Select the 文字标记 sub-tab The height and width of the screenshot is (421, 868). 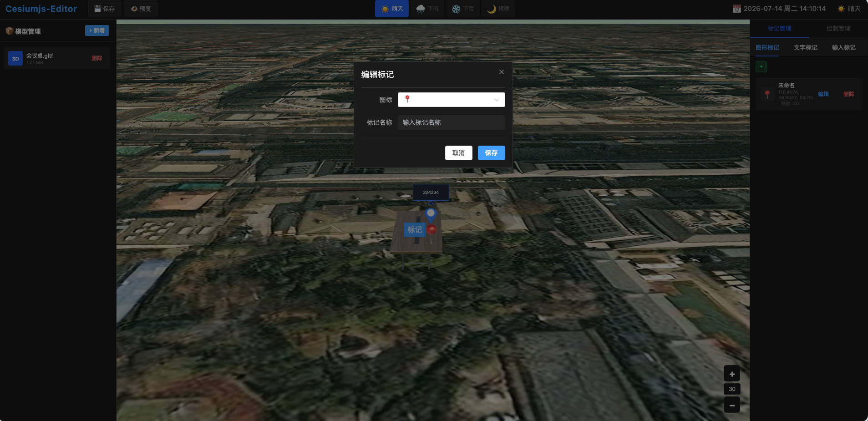click(x=805, y=47)
